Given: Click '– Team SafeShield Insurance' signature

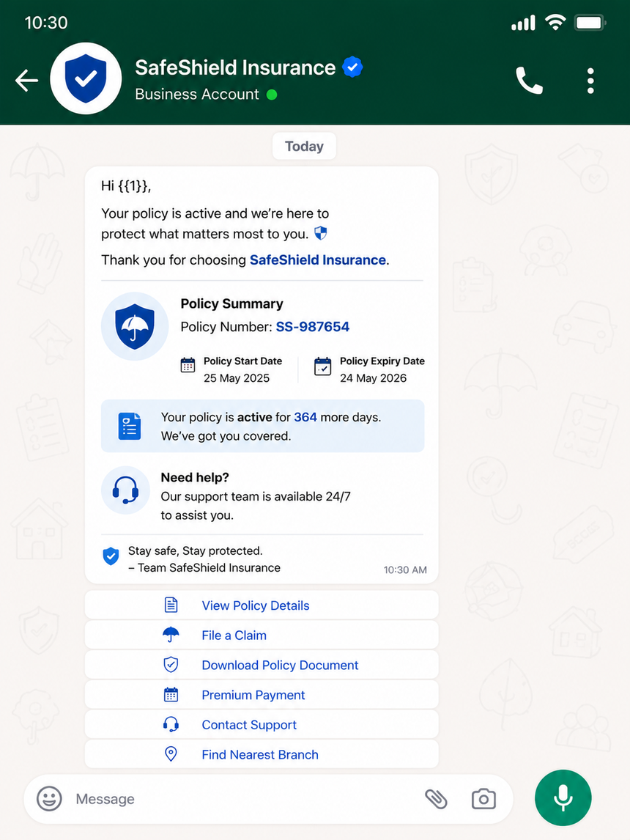Looking at the screenshot, I should [204, 568].
